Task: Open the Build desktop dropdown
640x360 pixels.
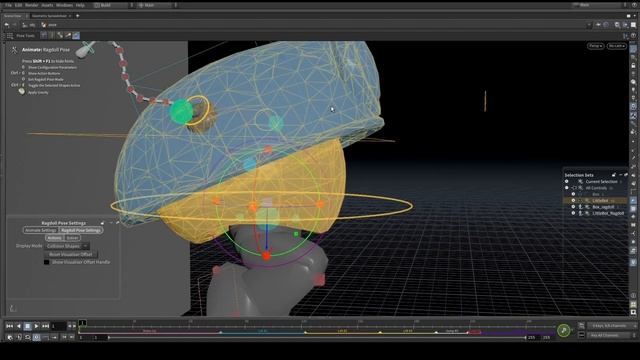Action: 113,5
